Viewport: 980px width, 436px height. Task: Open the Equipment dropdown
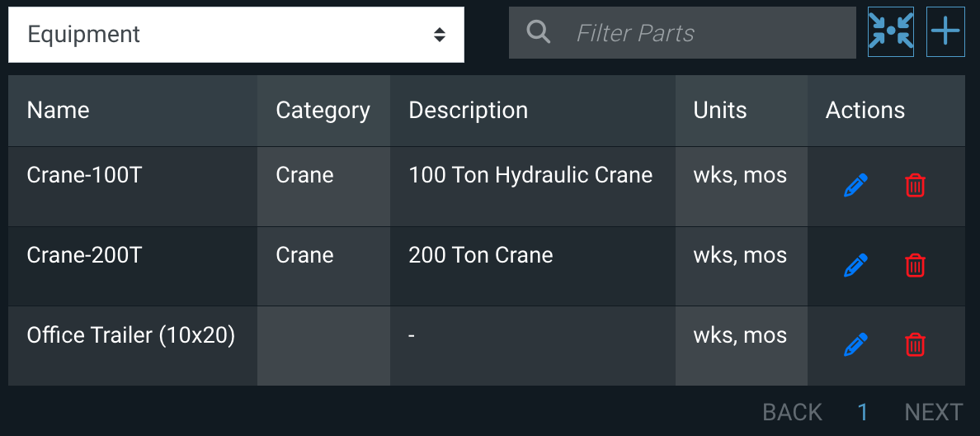tap(236, 35)
